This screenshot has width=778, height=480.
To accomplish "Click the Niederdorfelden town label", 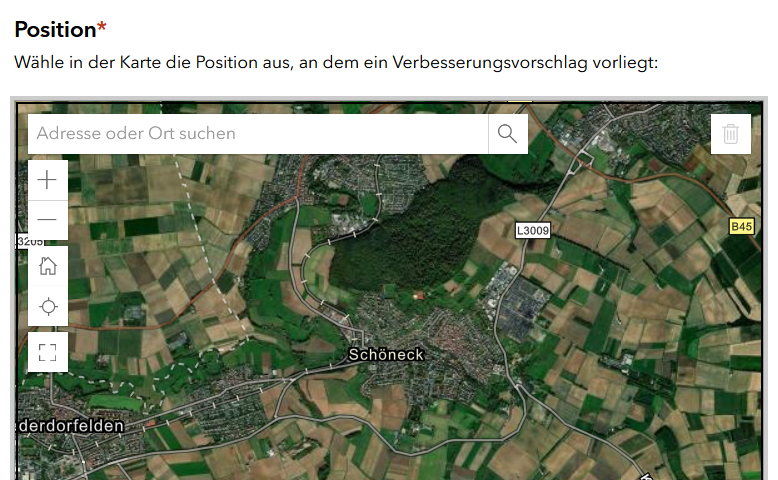I will (70, 426).
